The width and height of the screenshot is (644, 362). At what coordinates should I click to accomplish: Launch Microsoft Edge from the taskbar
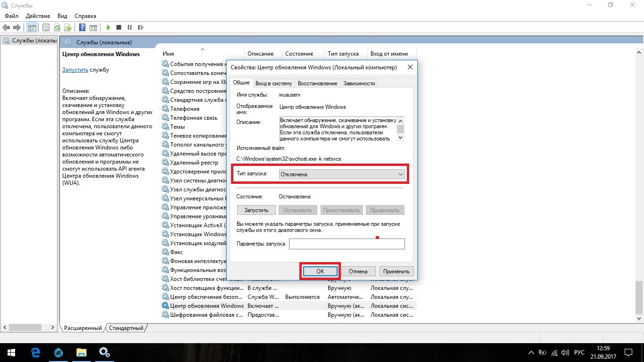[x=35, y=353]
